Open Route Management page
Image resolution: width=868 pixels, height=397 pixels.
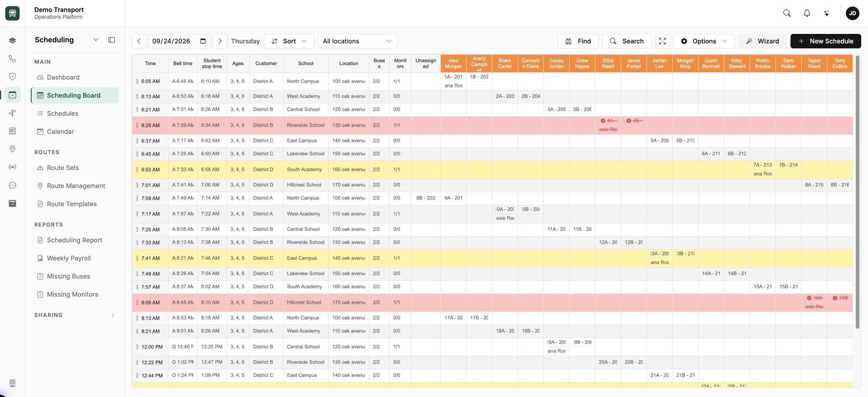point(75,186)
